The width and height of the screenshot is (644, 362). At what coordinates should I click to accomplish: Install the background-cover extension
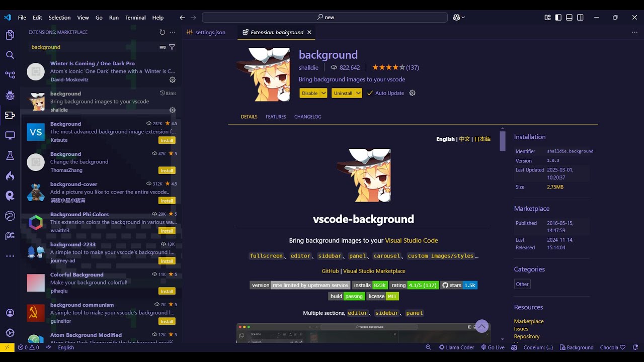[x=167, y=201]
